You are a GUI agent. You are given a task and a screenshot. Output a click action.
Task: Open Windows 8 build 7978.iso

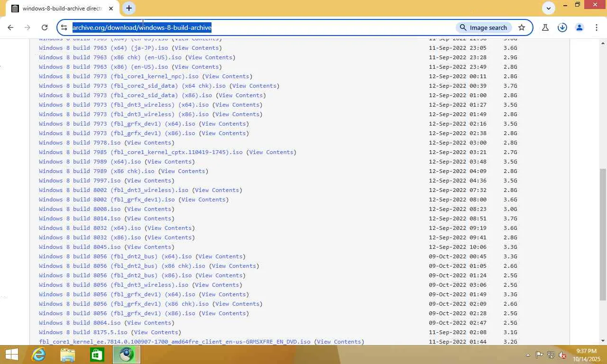tap(80, 143)
